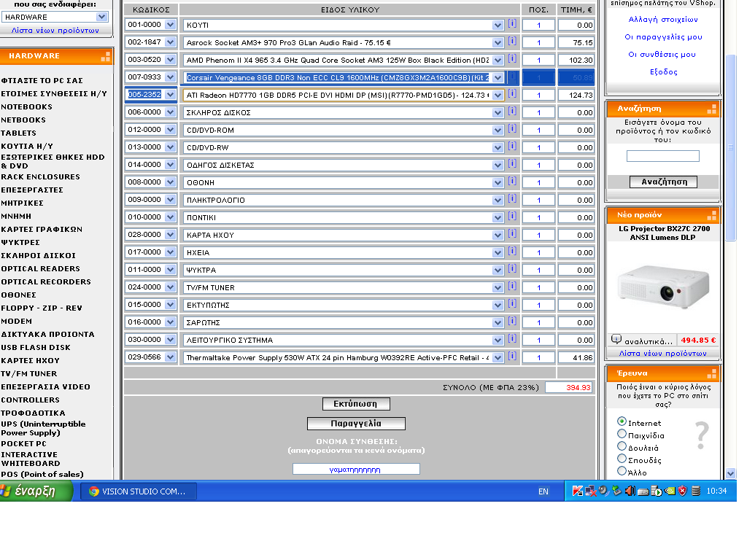Click quantity field of Asrock row
This screenshot has width=747, height=560.
click(x=539, y=42)
